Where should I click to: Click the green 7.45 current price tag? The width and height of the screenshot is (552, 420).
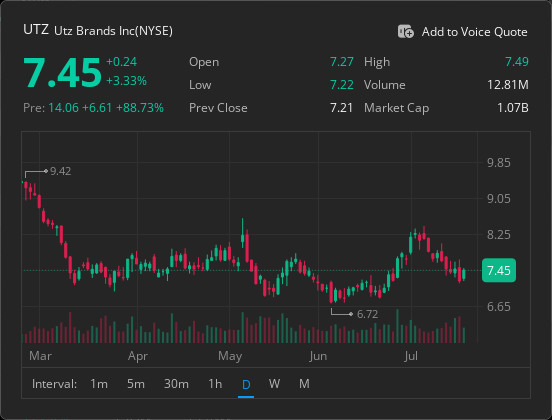click(x=499, y=270)
